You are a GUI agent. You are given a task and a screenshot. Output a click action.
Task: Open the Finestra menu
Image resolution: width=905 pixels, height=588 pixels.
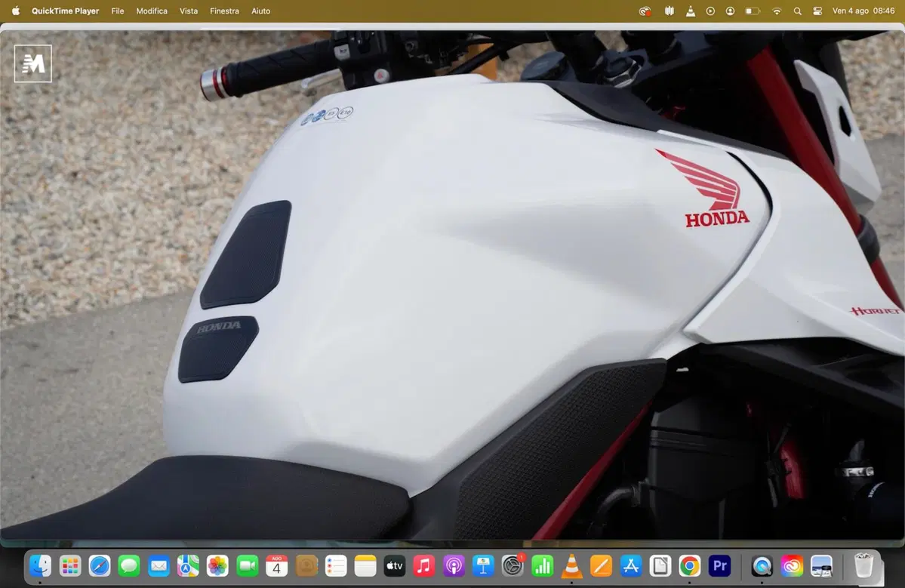pyautogui.click(x=224, y=11)
